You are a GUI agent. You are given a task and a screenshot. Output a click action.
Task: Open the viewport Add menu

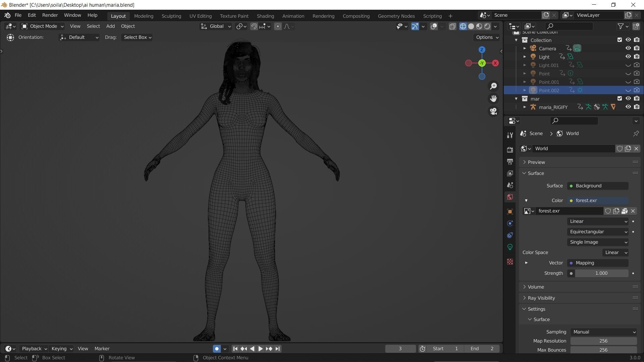tap(110, 26)
